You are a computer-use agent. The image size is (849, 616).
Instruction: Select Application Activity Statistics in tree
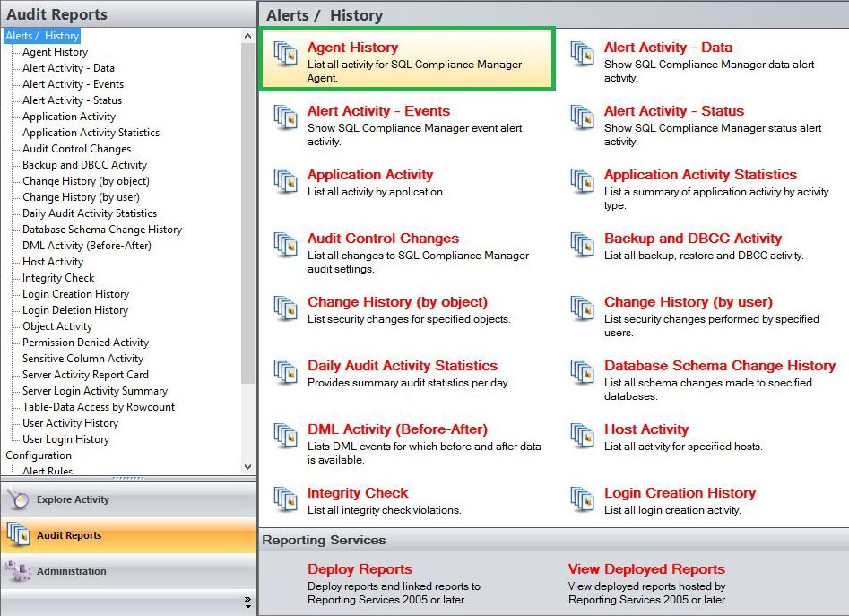point(91,133)
